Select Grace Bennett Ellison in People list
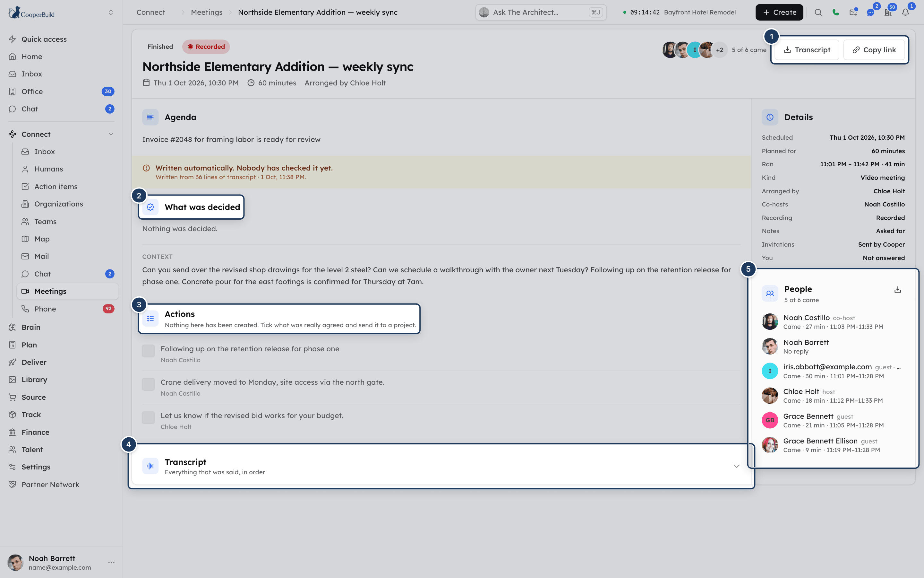Screen dimensions: 924x578 click(833, 445)
